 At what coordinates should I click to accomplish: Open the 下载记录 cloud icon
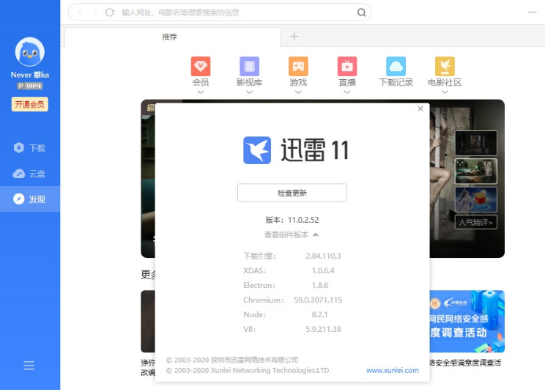[396, 67]
